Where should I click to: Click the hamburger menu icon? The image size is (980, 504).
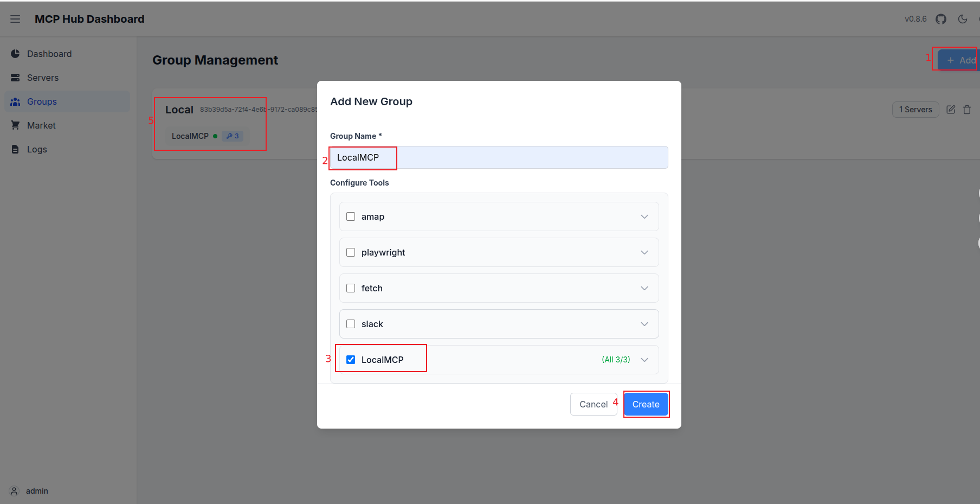pos(15,19)
